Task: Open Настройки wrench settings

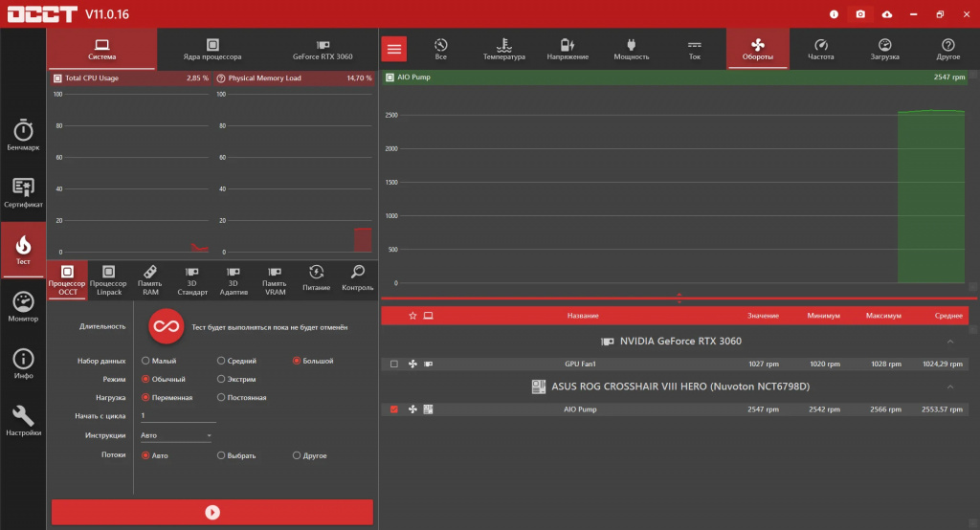Action: [x=23, y=421]
